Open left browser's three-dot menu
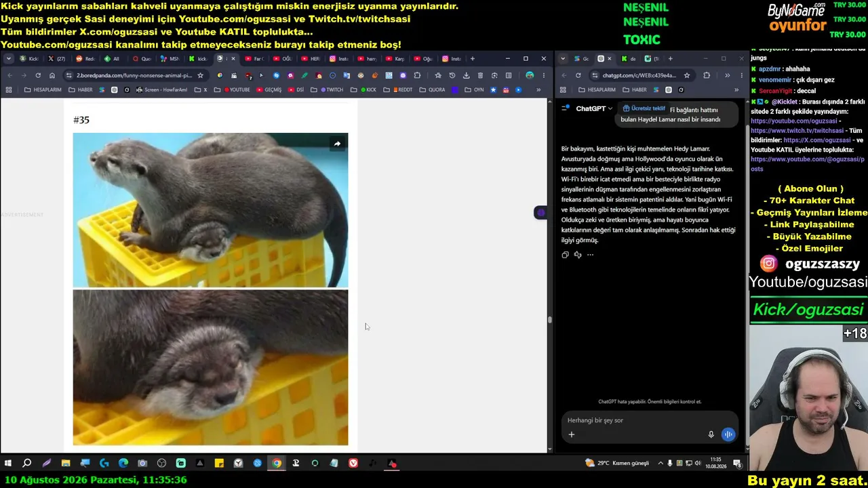Image resolution: width=868 pixels, height=488 pixels. 543,75
